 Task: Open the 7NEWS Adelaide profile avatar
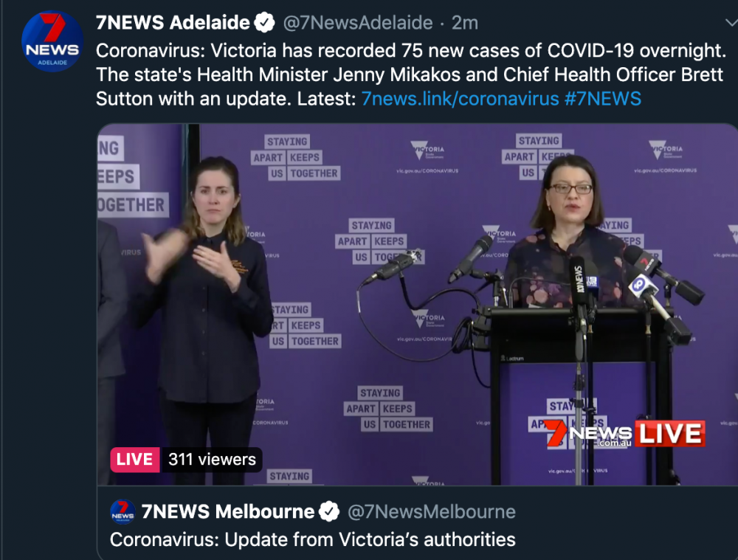click(x=52, y=41)
